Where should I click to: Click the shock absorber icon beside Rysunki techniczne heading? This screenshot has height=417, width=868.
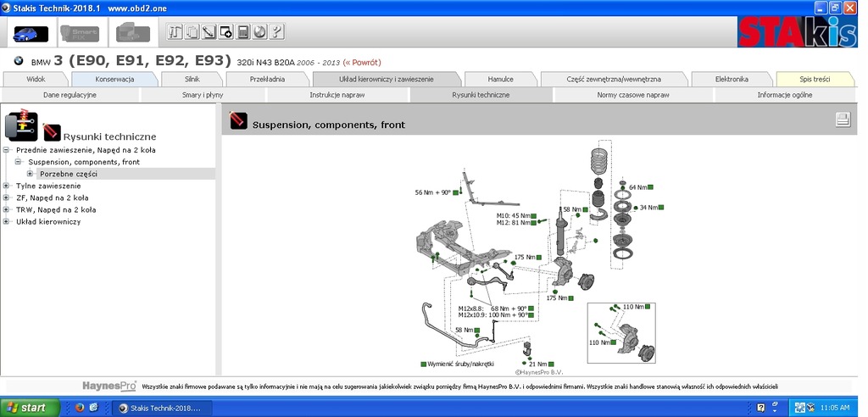click(x=52, y=132)
